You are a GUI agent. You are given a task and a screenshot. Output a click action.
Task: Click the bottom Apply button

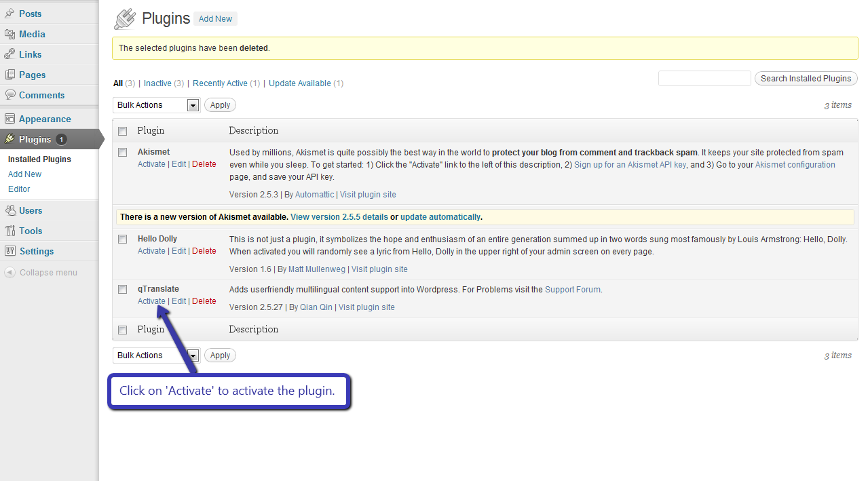click(220, 355)
